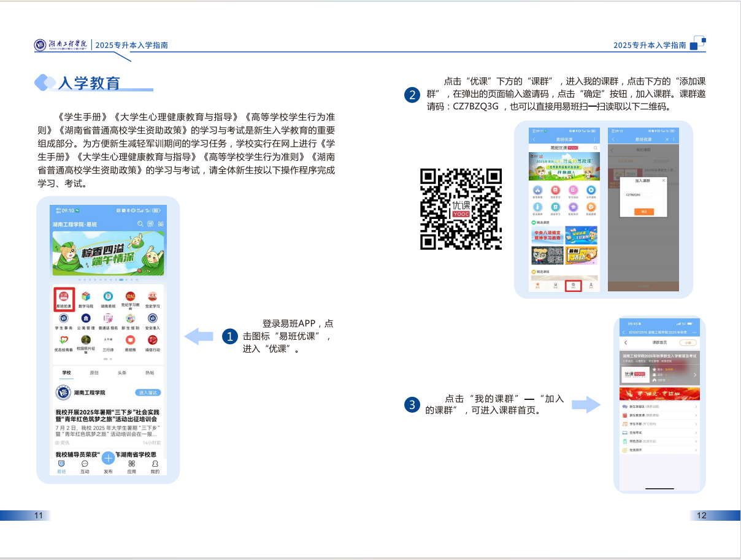Open the 头条 feed tab

122,373
